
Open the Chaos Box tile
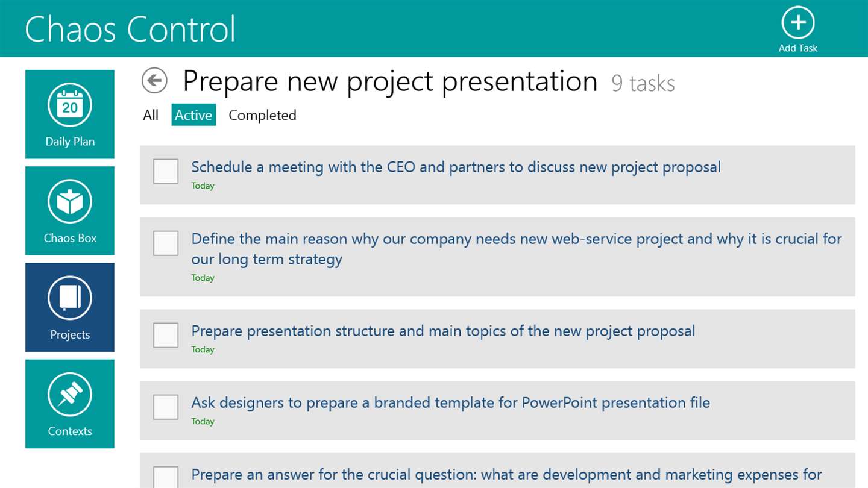tap(70, 211)
